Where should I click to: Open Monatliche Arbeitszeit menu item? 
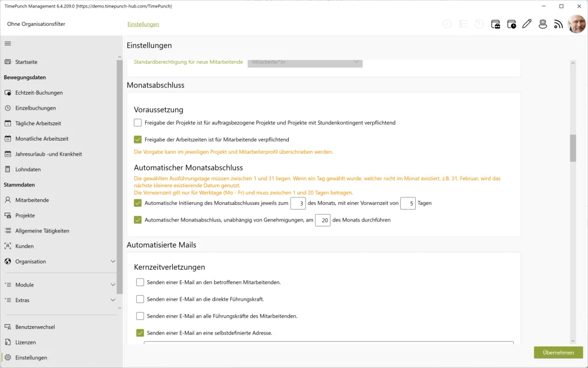41,139
